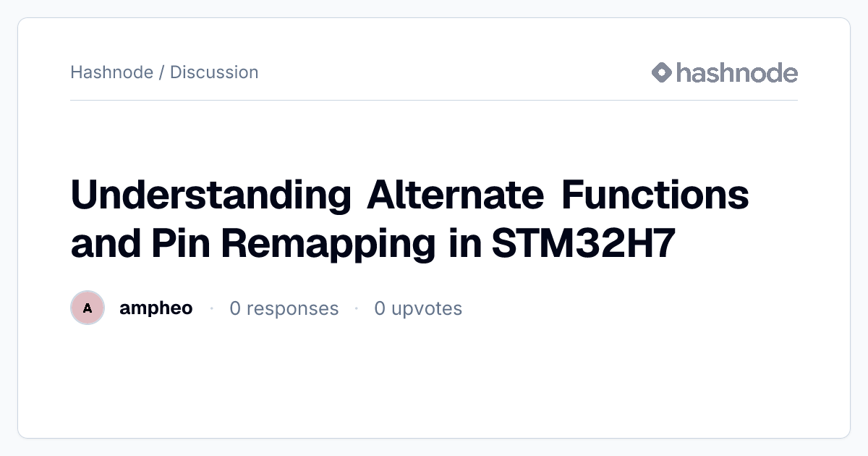The width and height of the screenshot is (868, 456).
Task: Click the words Alternate Functions
Action: 558,195
